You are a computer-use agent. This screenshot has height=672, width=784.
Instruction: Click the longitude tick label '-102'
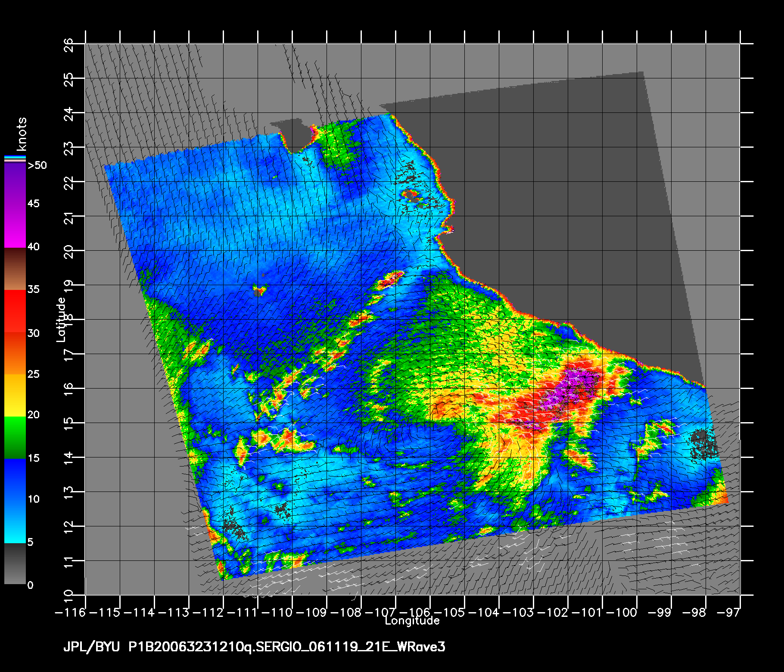pyautogui.click(x=554, y=613)
